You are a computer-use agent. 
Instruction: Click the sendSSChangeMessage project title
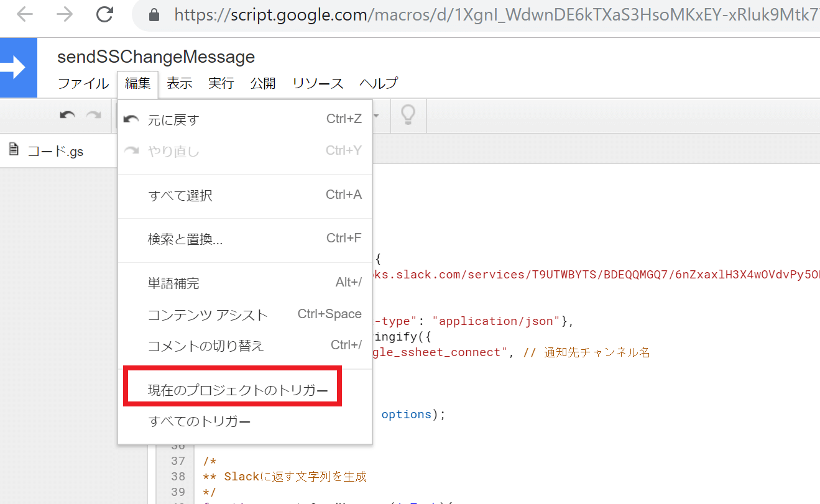(156, 57)
